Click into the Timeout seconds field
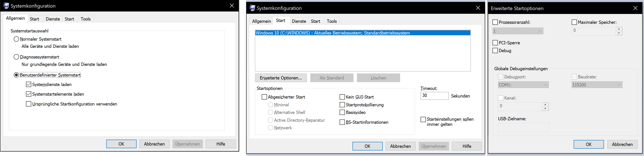This screenshot has width=644, height=156. tap(434, 96)
